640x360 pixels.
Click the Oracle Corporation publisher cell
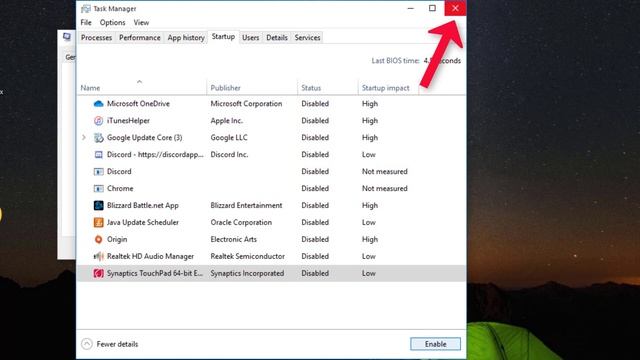(x=241, y=222)
